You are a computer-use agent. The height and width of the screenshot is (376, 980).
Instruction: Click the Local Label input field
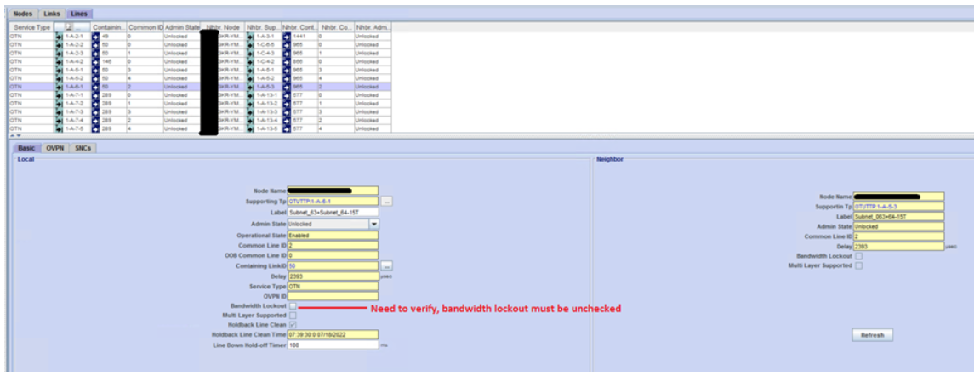pos(333,213)
